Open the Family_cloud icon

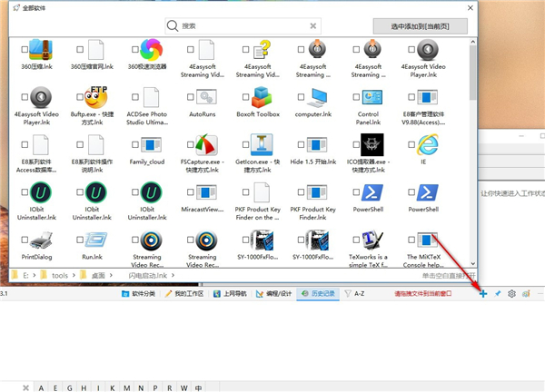click(x=151, y=145)
